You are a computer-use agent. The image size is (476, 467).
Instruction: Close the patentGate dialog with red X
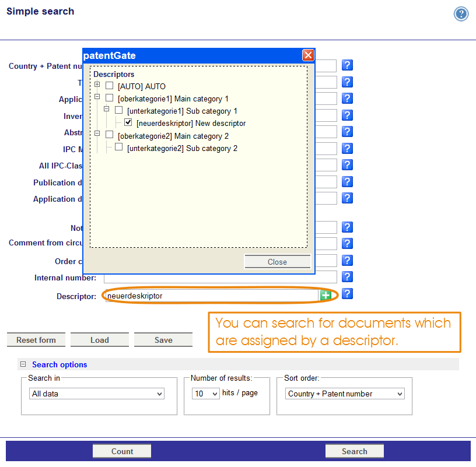point(308,55)
